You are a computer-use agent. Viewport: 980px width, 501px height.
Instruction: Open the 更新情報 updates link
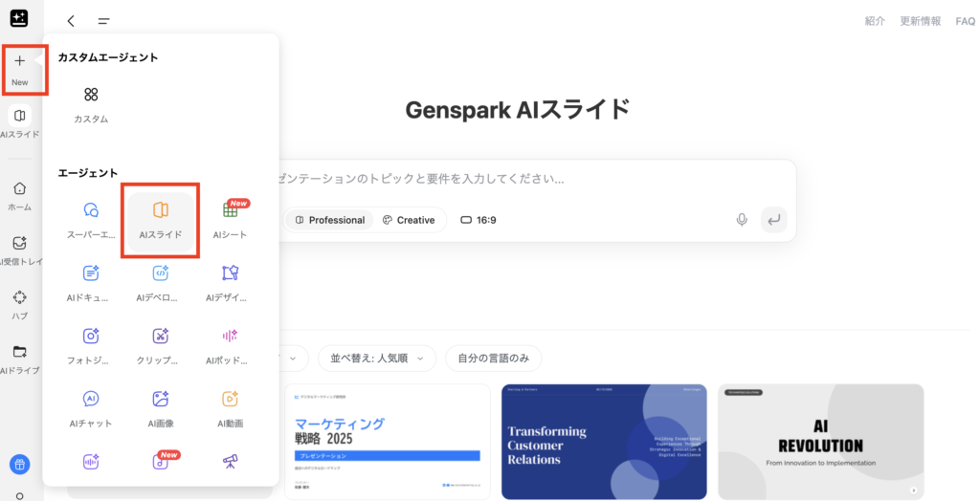click(920, 21)
